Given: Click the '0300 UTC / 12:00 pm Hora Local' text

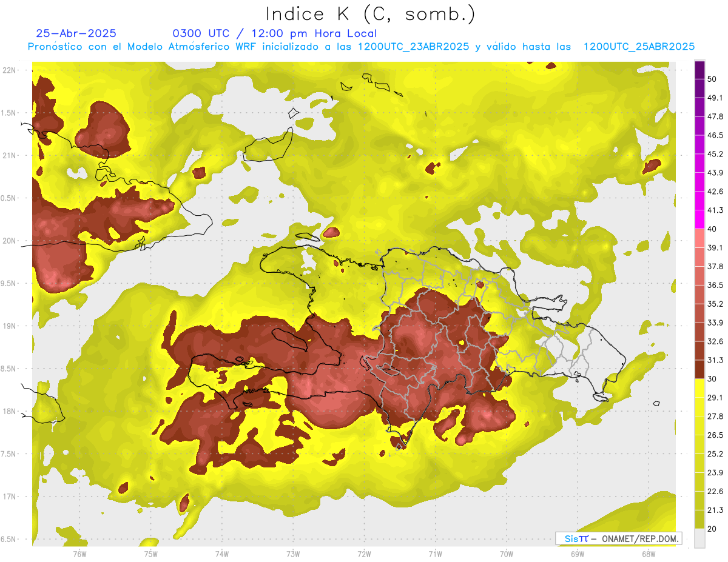Looking at the screenshot, I should 275,33.
